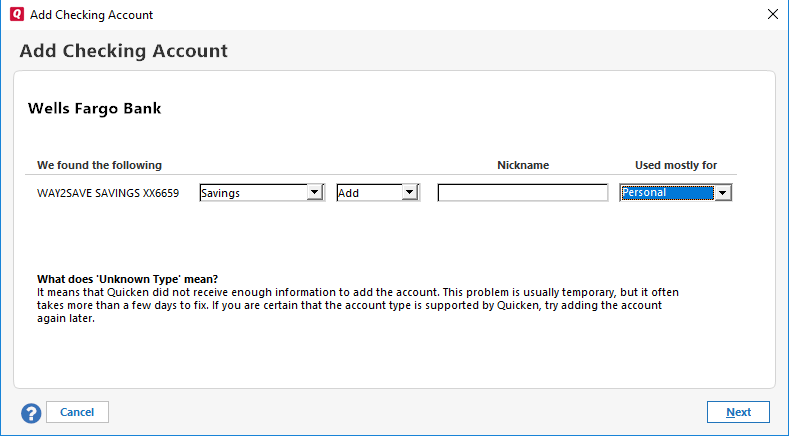Proceed by clicking the Next button
The image size is (789, 436).
(x=738, y=412)
